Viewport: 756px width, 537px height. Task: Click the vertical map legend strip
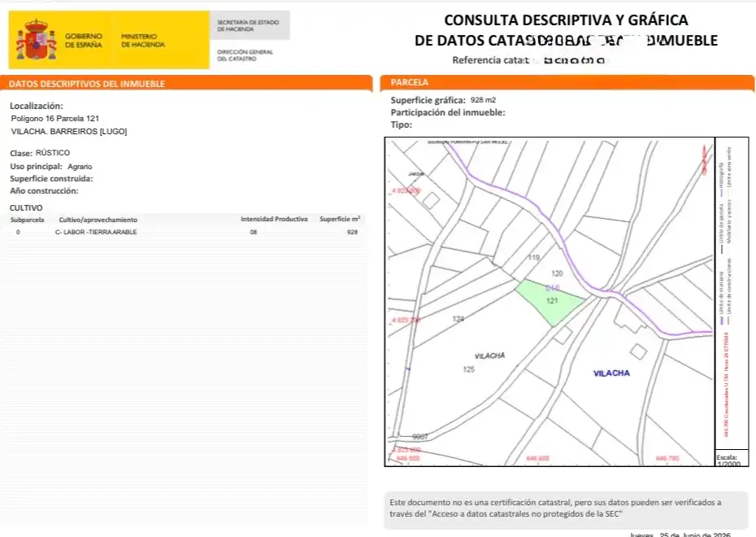(732, 294)
